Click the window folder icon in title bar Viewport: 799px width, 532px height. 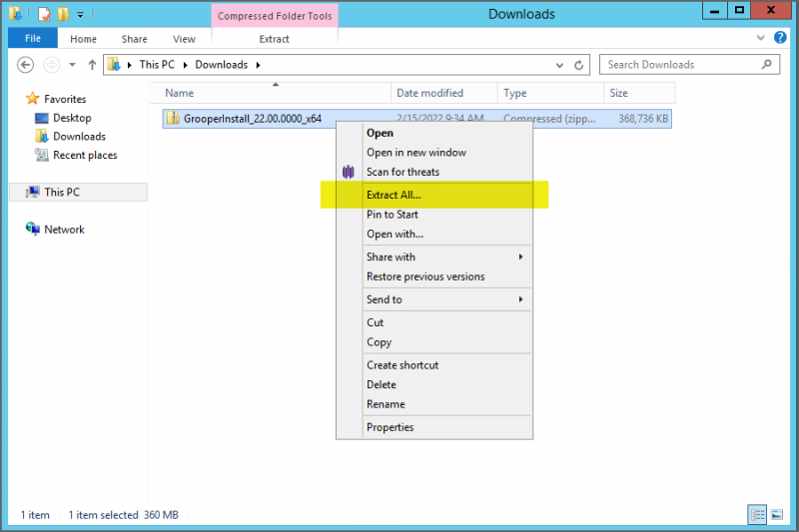(x=15, y=14)
